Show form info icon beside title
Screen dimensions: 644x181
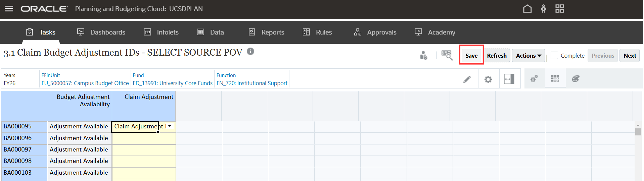point(250,51)
